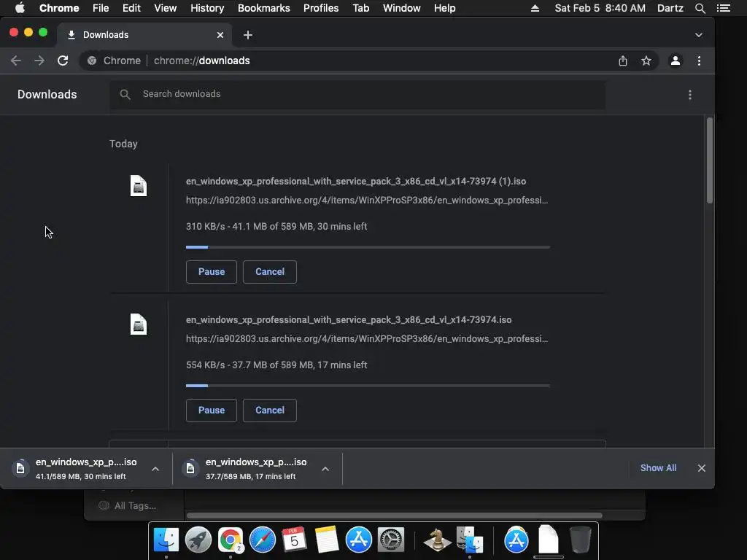Screen dimensions: 747x560
Task: Open Spotlight search in the menu bar
Action: pyautogui.click(x=700, y=8)
